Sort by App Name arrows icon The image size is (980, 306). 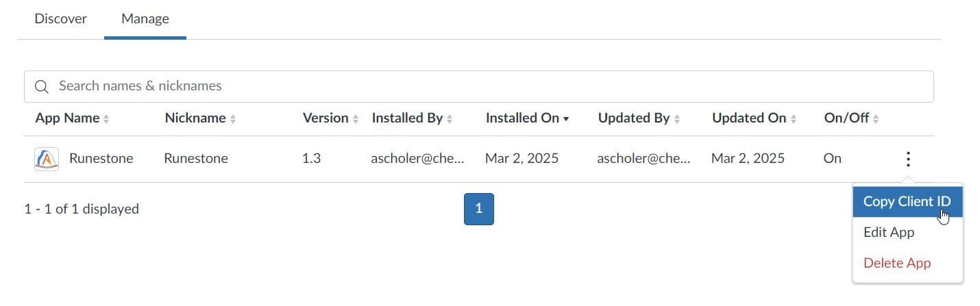(106, 119)
